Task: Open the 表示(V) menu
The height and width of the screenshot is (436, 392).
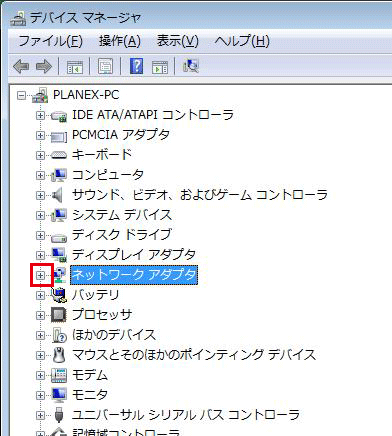Action: tap(177, 41)
